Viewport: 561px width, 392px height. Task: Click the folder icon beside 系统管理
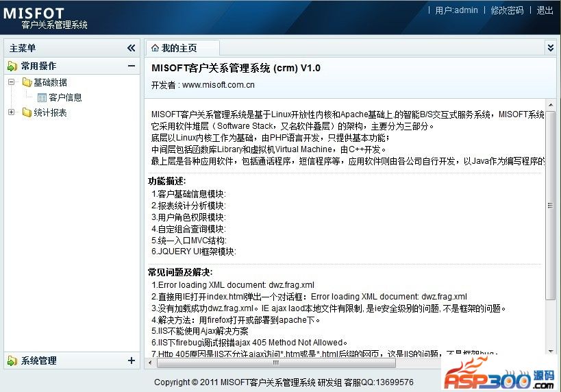pos(12,361)
